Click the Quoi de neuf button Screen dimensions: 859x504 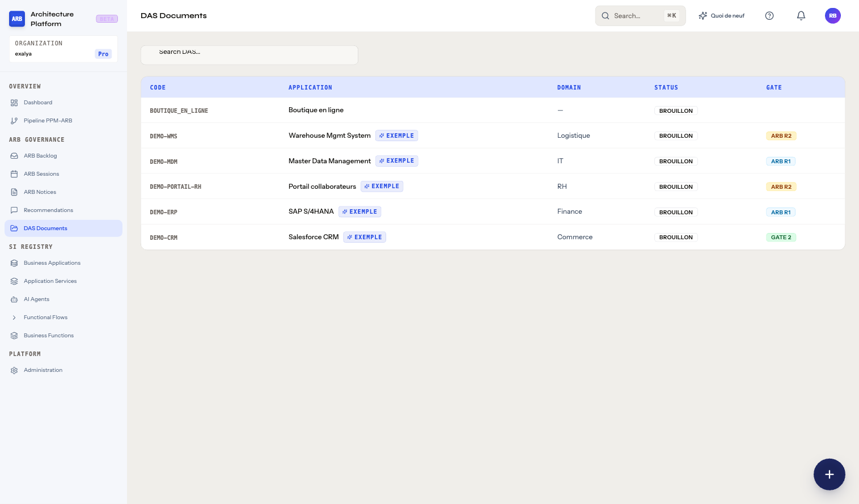[x=722, y=16]
